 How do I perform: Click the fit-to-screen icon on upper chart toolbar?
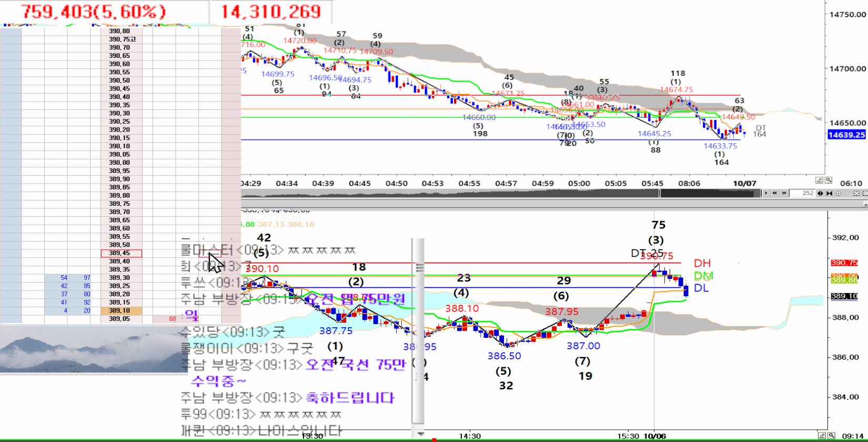pyautogui.click(x=856, y=193)
